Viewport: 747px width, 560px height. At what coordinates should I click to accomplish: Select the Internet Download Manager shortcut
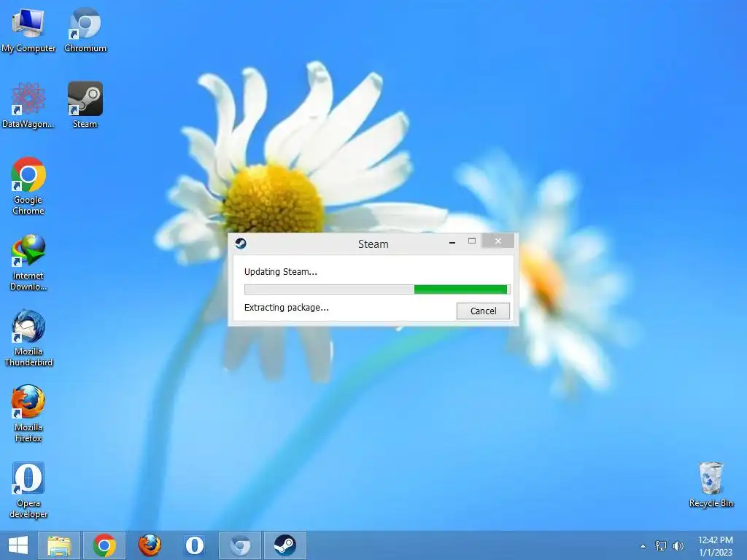click(x=28, y=262)
